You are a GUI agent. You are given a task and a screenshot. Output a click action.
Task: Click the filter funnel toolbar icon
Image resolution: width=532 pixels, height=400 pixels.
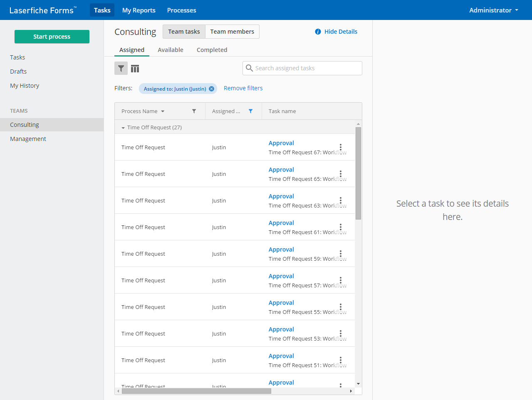tap(121, 69)
